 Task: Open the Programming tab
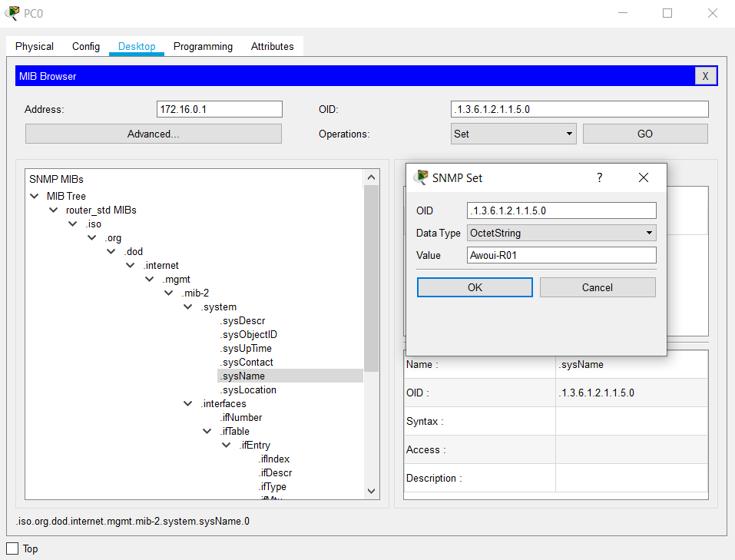[203, 46]
